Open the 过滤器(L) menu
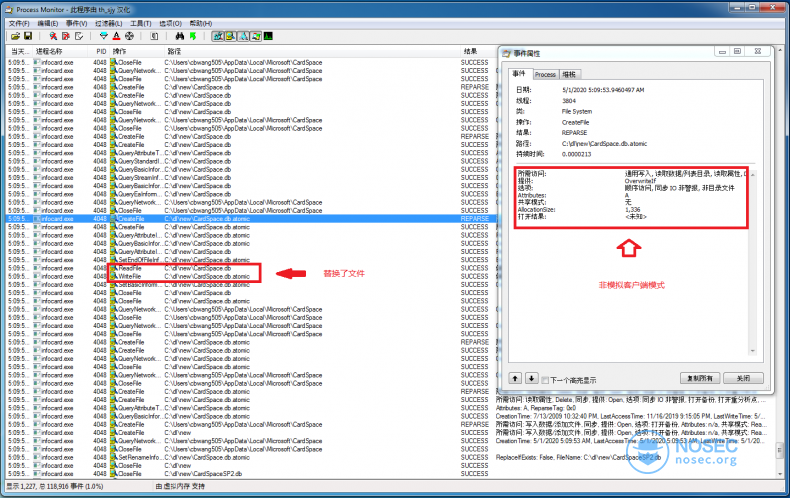The image size is (790, 498). (x=109, y=24)
